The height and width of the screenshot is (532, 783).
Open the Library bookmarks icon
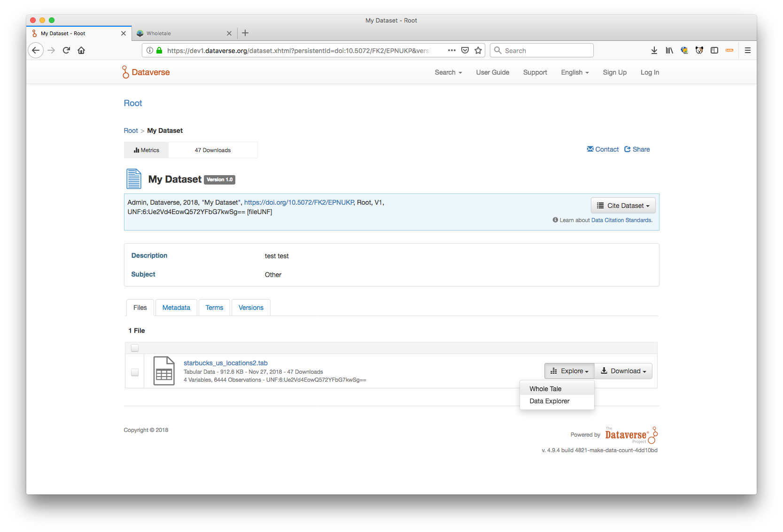click(669, 50)
